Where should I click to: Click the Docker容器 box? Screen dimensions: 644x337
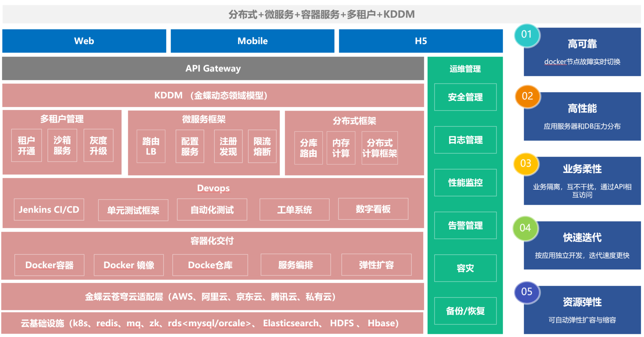[x=49, y=265]
